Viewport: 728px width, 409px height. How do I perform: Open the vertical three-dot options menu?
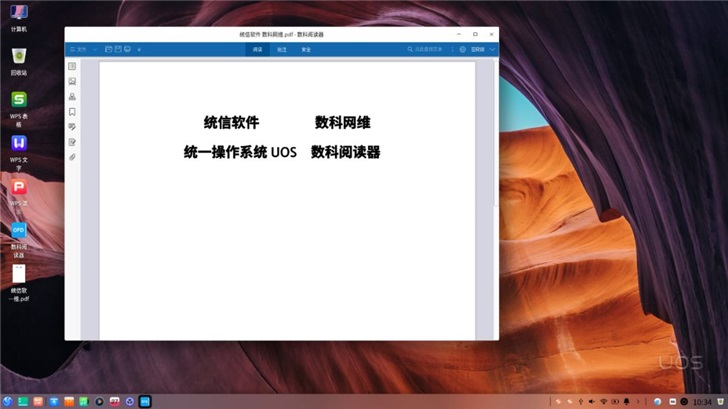(x=452, y=49)
